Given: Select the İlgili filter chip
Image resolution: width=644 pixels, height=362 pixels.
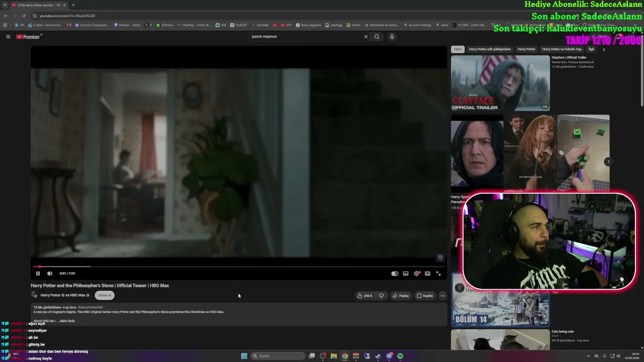Looking at the screenshot, I should click(x=591, y=49).
